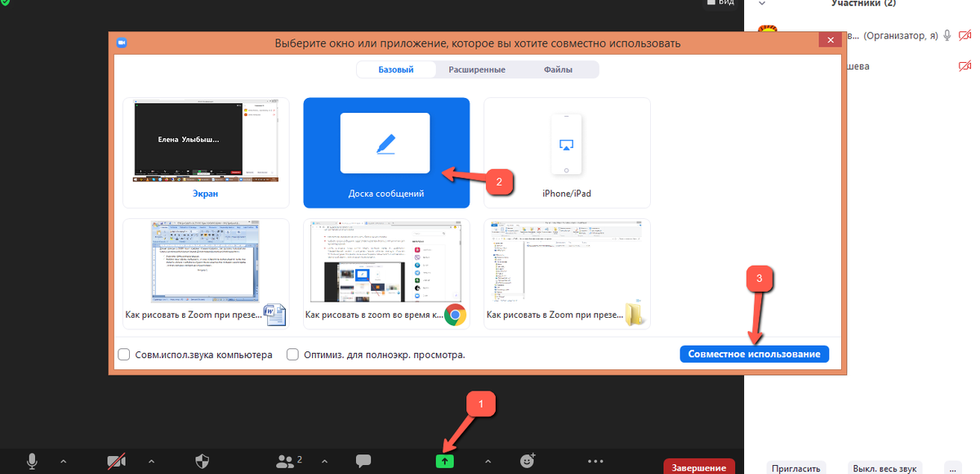This screenshot has height=474, width=980.
Task: Open the Chat bubble icon
Action: (364, 461)
